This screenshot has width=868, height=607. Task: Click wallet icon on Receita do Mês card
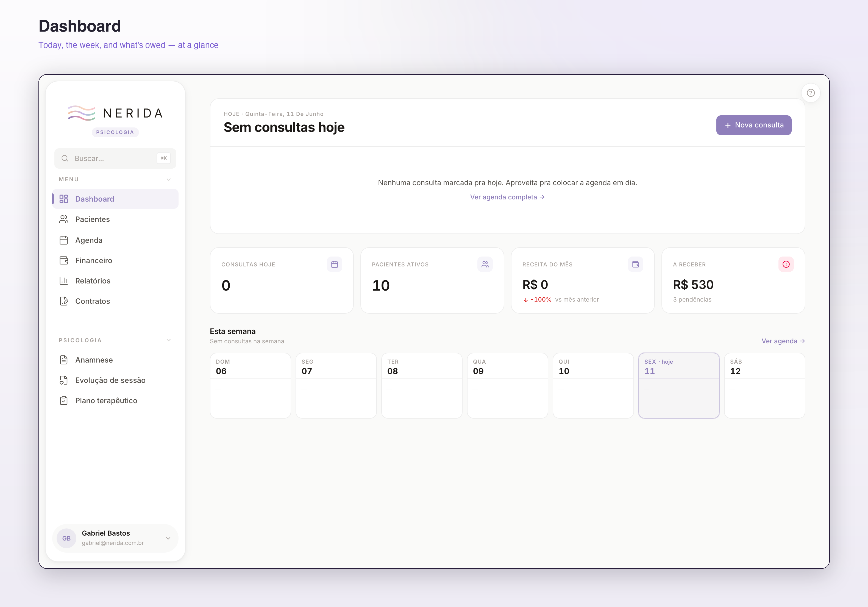tap(636, 264)
